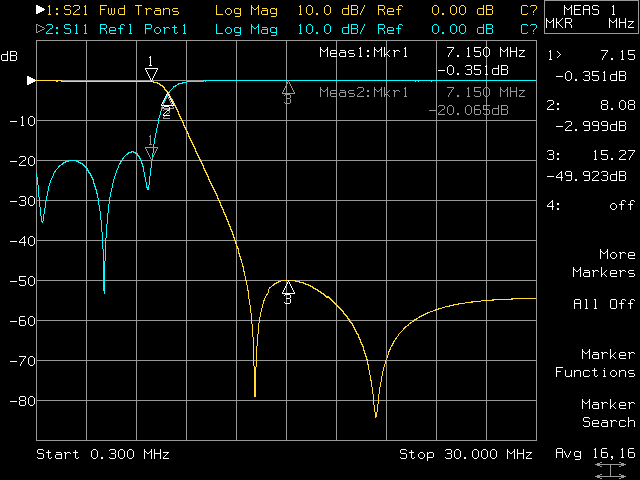Click the dB unit label on the axis

(x=9, y=56)
